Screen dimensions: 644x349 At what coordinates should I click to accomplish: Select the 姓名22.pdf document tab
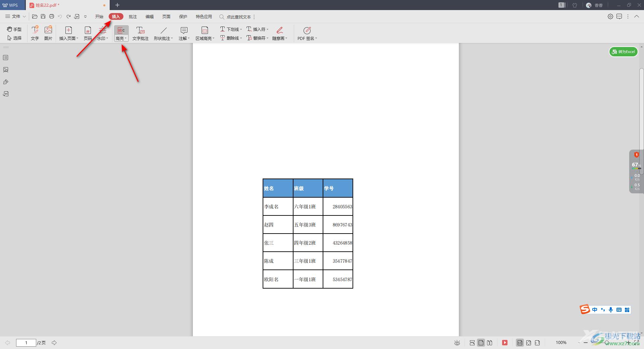point(67,5)
